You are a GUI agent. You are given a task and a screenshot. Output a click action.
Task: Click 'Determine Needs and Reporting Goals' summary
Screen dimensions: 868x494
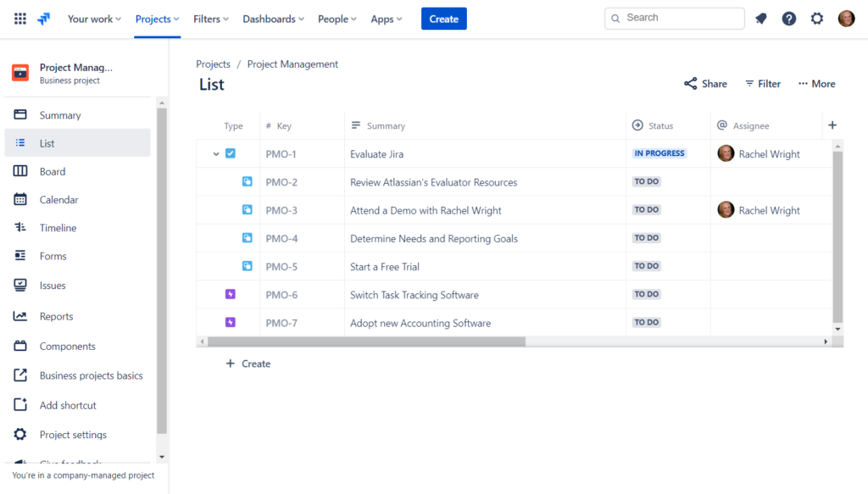pyautogui.click(x=434, y=238)
